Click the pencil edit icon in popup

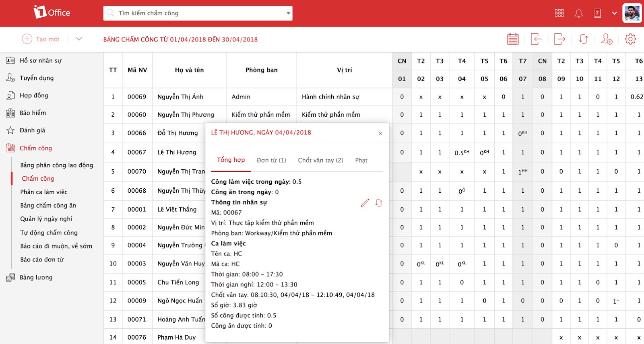tap(365, 203)
